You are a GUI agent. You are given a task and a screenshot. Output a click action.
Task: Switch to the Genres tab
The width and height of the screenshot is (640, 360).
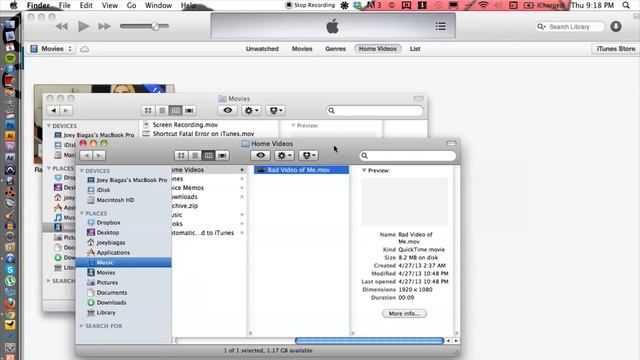click(336, 49)
